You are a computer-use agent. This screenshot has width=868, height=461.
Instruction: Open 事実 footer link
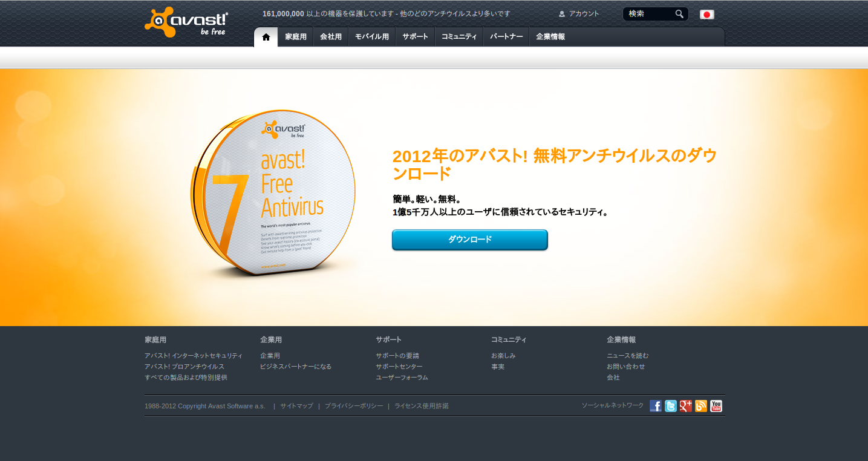(x=498, y=367)
